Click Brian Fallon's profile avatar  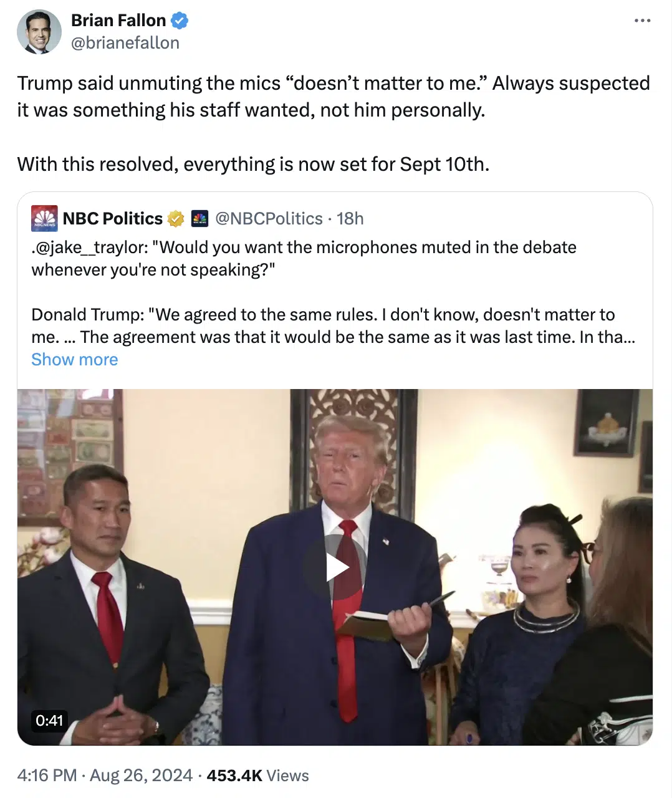pyautogui.click(x=39, y=32)
